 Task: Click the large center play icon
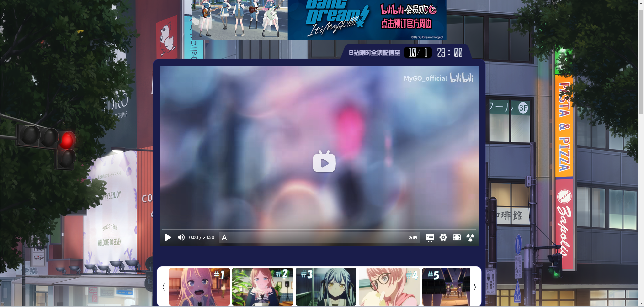(x=324, y=162)
